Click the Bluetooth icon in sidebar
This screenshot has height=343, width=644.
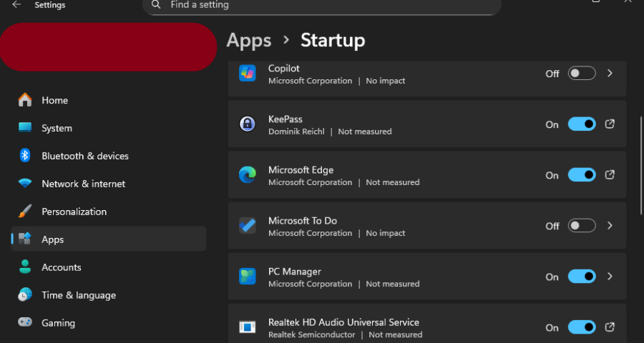pos(25,156)
